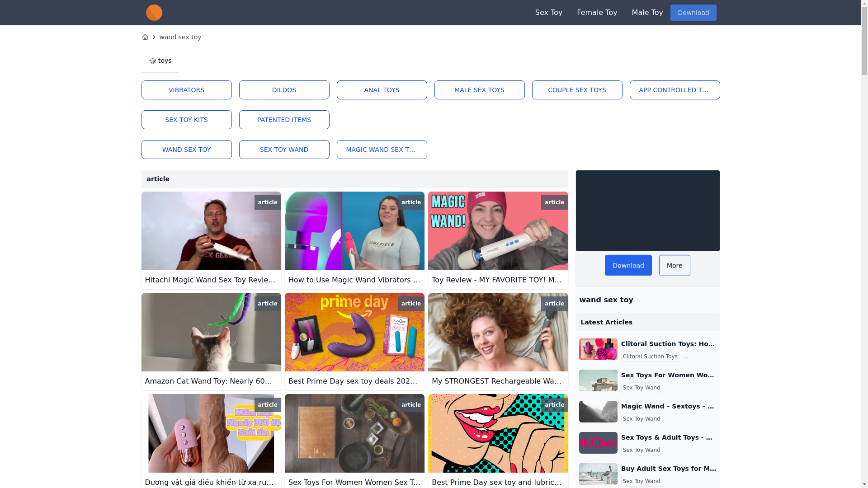868x488 pixels.
Task: Click My STRONGEST Rechargeable Wand title
Action: [496, 381]
